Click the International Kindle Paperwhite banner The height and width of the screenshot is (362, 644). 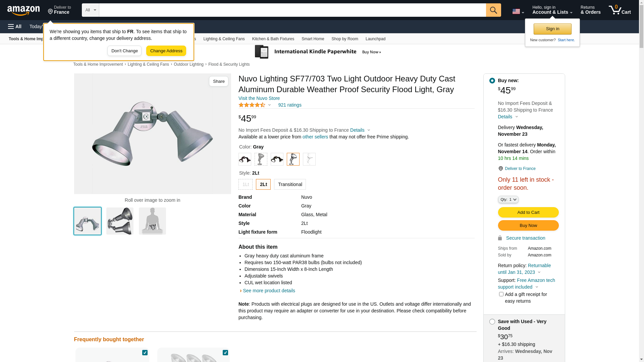coord(318,52)
